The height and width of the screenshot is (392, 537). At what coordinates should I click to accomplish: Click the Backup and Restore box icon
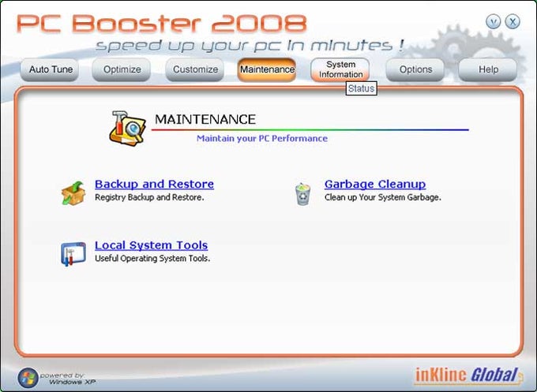(x=73, y=193)
